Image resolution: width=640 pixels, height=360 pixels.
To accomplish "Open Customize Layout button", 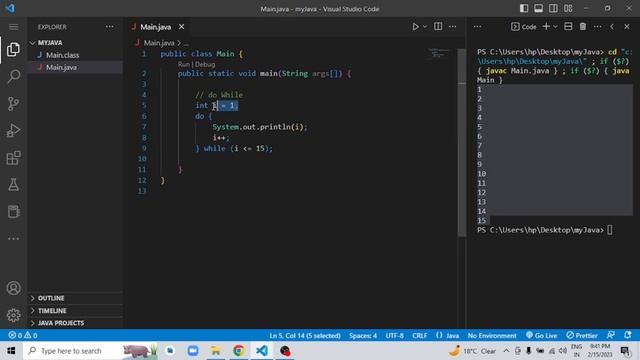I will pos(568,9).
